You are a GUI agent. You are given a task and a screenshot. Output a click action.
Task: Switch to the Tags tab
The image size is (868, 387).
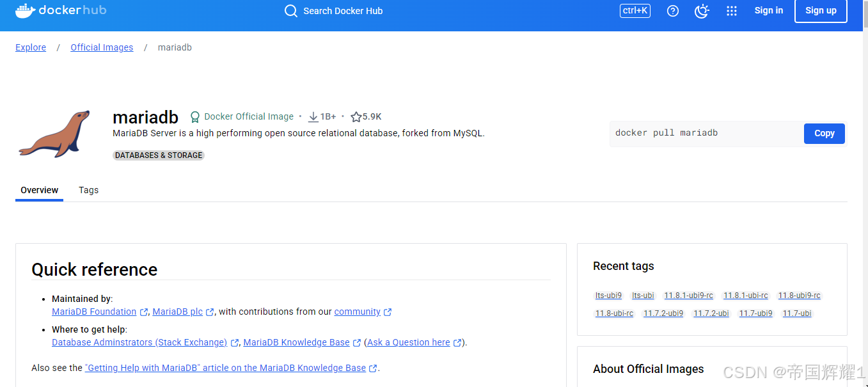[88, 190]
